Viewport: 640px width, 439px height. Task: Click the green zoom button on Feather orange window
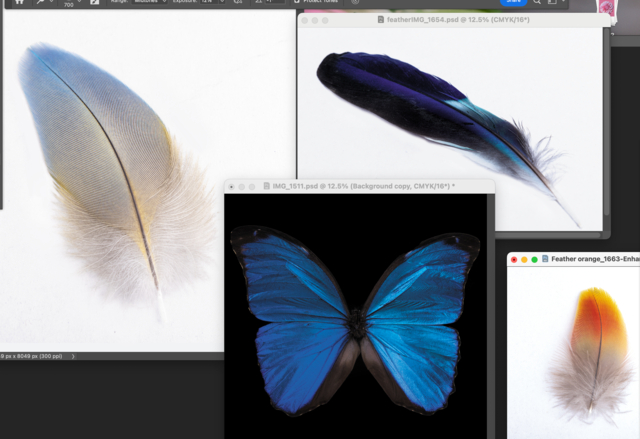tap(534, 259)
